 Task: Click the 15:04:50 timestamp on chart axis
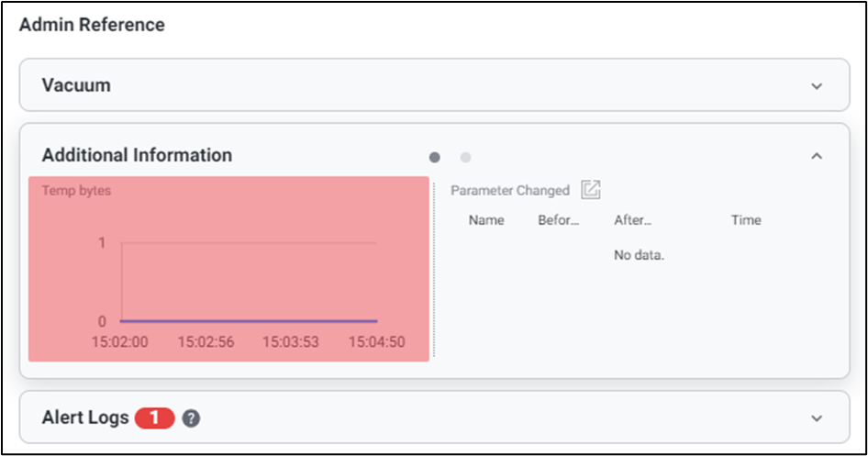point(376,342)
